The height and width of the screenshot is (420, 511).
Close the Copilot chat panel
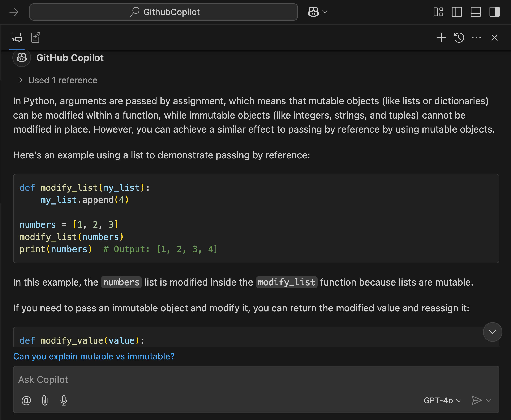[494, 38]
